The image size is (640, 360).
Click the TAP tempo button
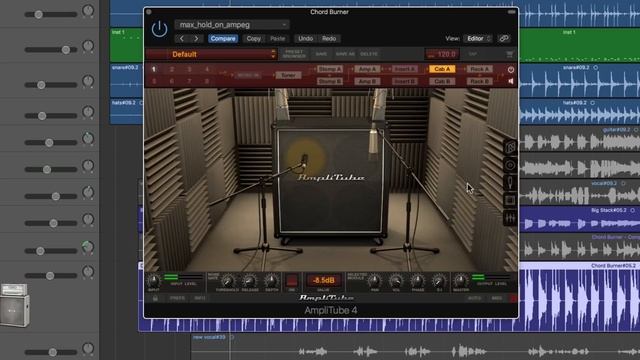click(x=473, y=54)
